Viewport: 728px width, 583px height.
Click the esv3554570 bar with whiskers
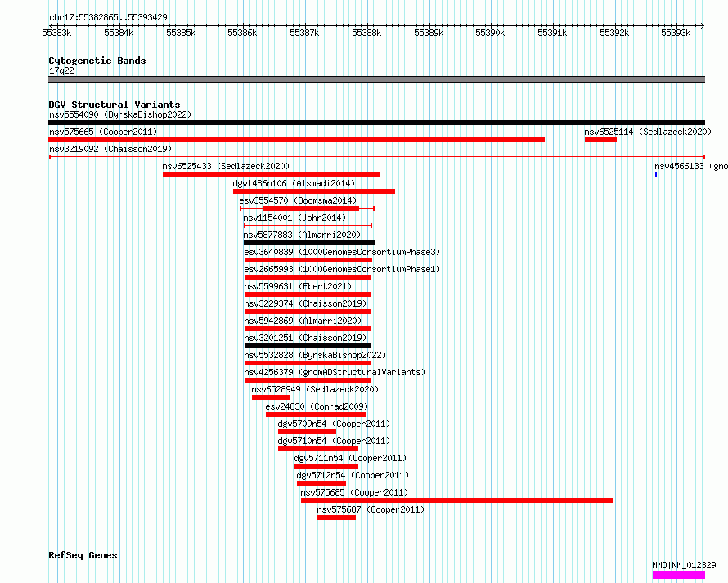(307, 209)
